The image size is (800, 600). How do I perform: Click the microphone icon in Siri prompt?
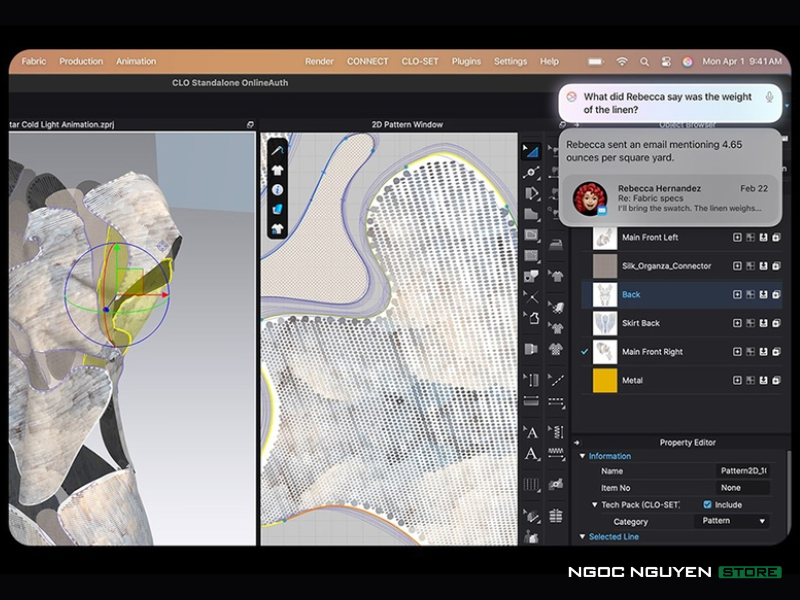(769, 97)
